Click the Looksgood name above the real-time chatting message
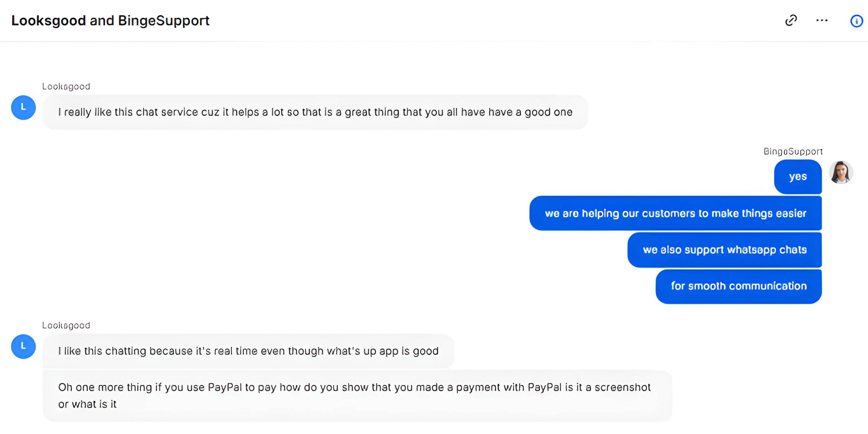The height and width of the screenshot is (434, 868). pyautogui.click(x=66, y=325)
